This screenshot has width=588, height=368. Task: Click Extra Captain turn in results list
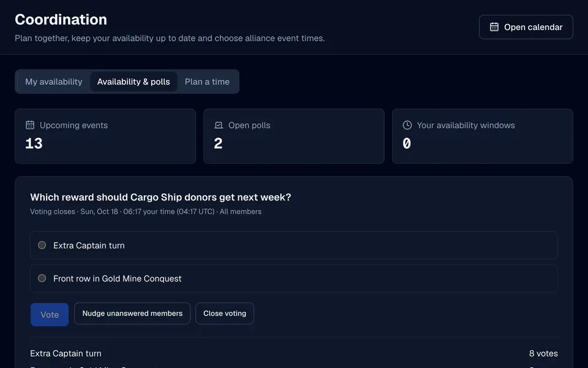[66, 353]
